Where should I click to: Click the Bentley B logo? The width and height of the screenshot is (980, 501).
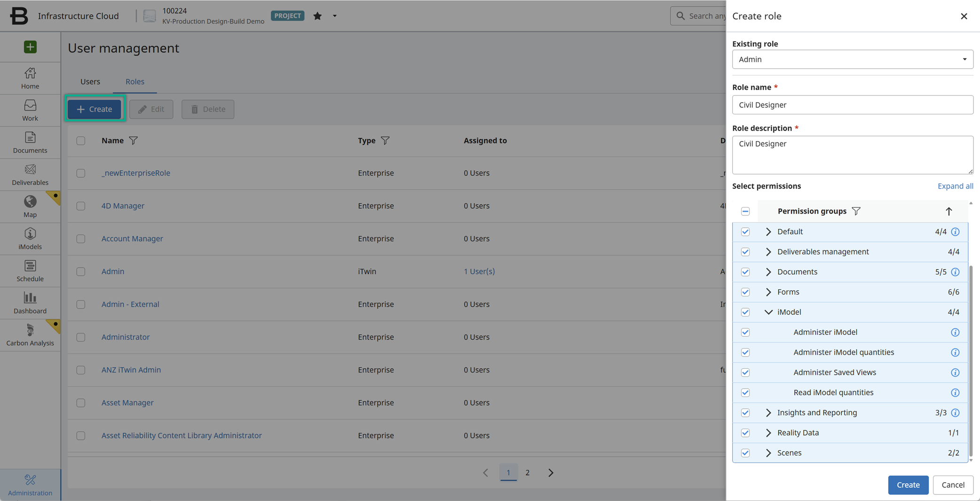(x=19, y=16)
